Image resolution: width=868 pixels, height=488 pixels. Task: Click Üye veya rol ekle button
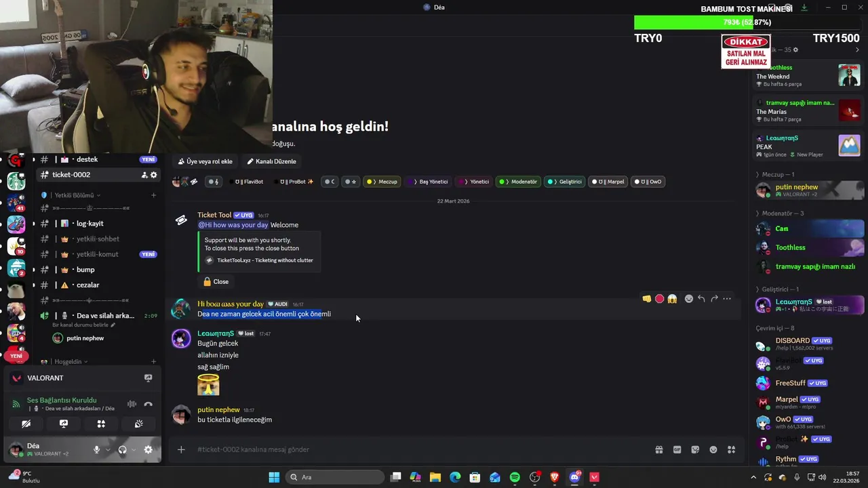click(205, 161)
